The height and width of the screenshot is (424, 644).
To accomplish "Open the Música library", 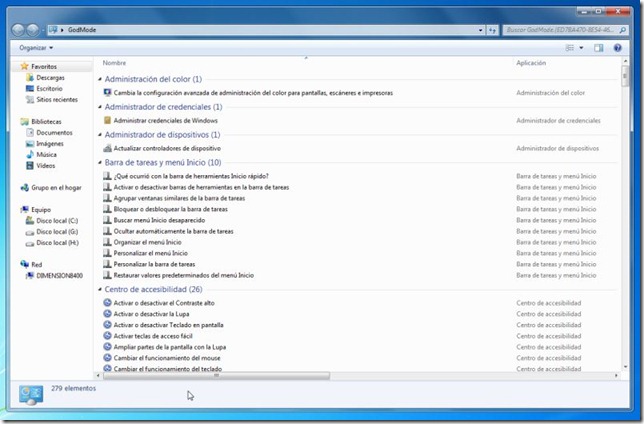I will pos(41,154).
